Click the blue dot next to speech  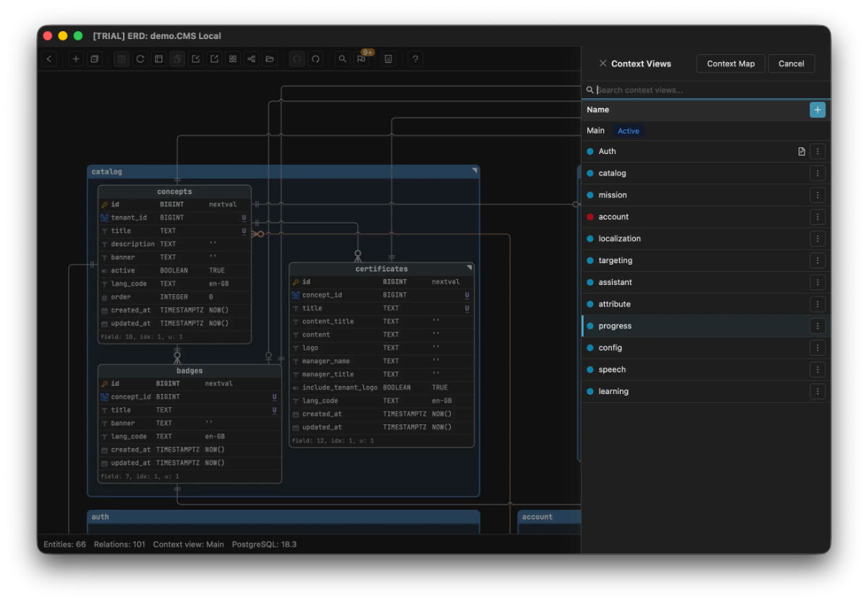point(590,369)
